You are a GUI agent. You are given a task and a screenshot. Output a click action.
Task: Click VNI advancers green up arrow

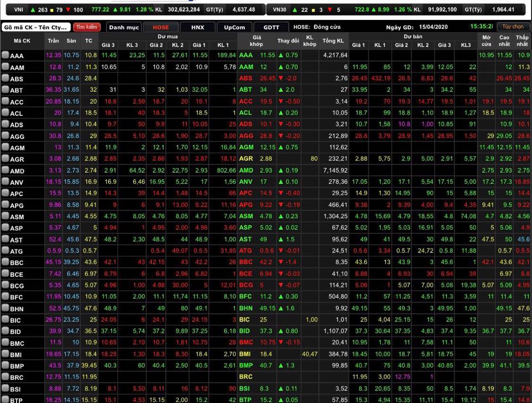pyautogui.click(x=33, y=9)
